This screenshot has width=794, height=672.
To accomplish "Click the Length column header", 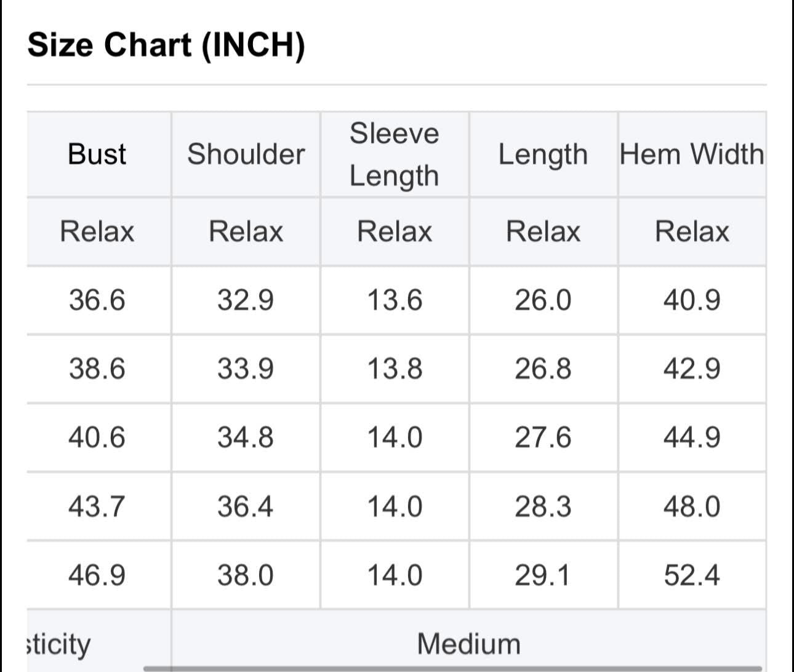I will click(x=543, y=154).
